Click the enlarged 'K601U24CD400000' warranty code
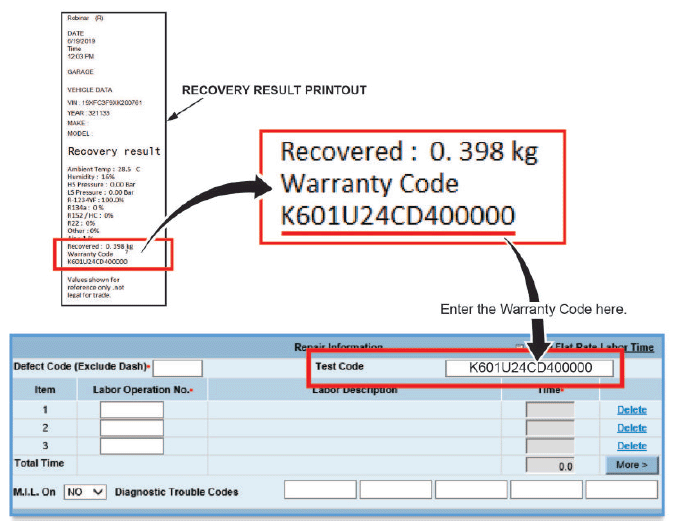 398,215
